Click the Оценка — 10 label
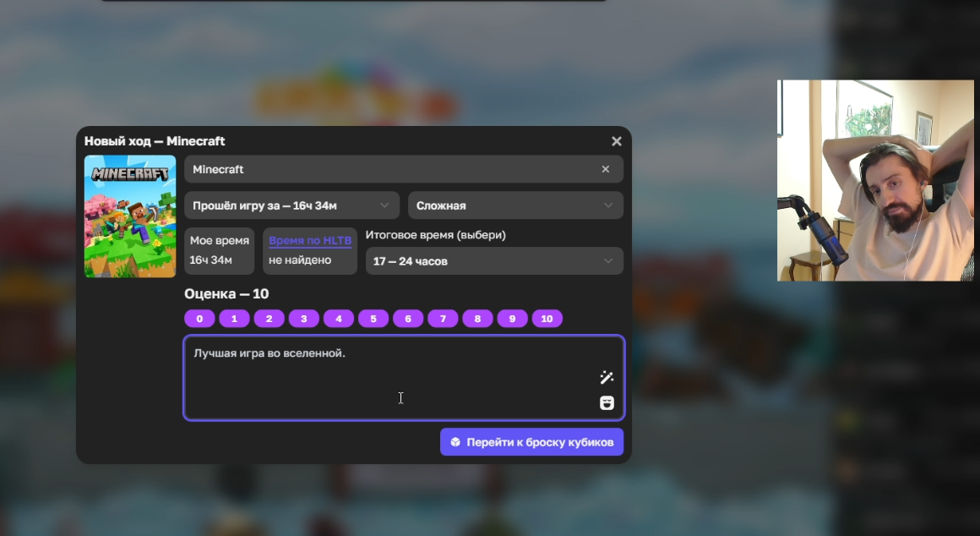This screenshot has height=536, width=980. 226,294
